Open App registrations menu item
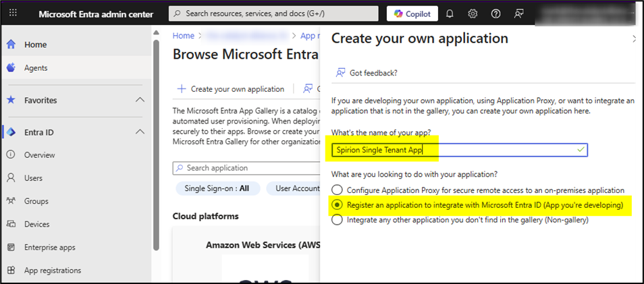 point(52,271)
